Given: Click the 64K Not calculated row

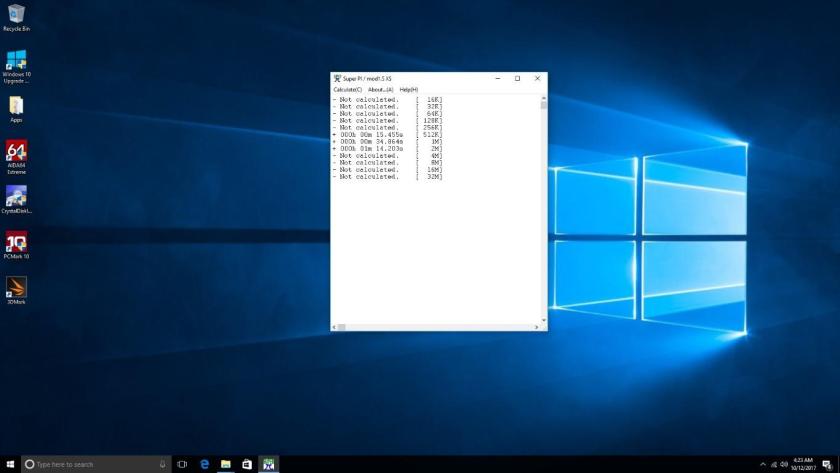Looking at the screenshot, I should pos(387,114).
